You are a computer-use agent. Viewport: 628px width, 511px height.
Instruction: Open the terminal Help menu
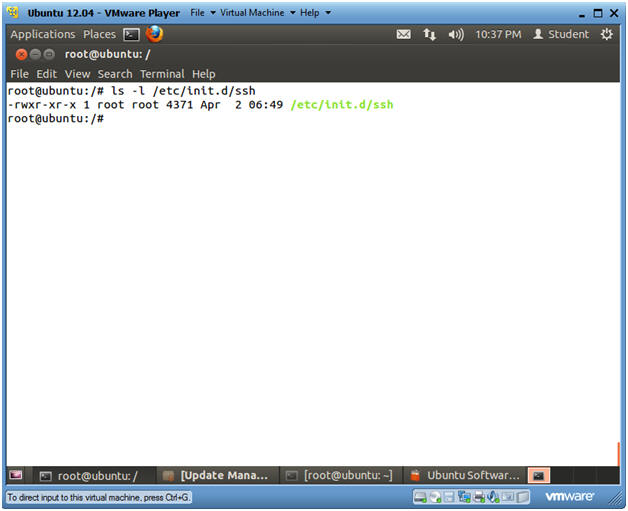pyautogui.click(x=203, y=74)
